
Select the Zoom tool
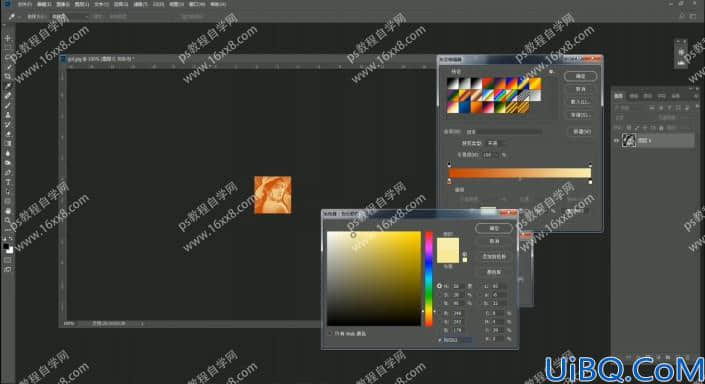(x=8, y=220)
